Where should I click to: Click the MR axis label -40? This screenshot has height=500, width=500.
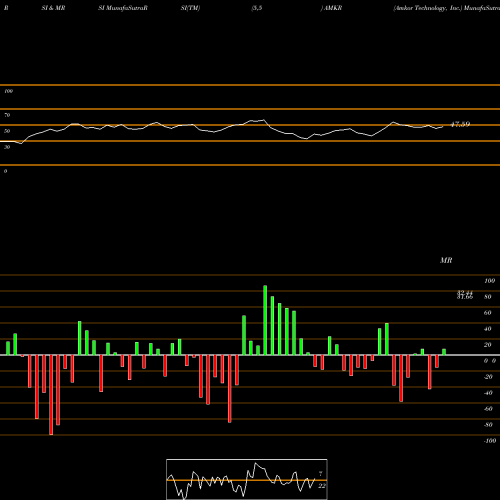(x=488, y=393)
